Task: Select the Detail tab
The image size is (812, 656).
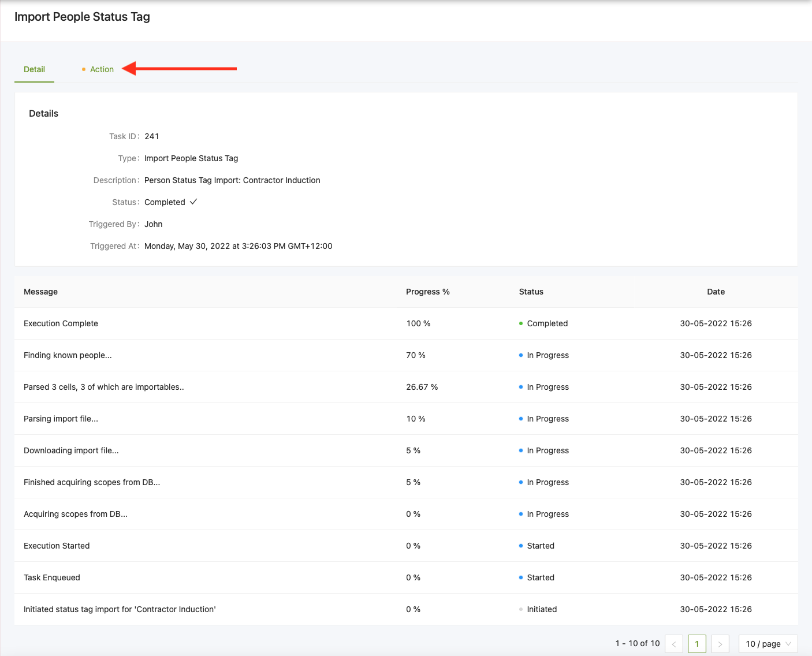Action: click(x=34, y=69)
